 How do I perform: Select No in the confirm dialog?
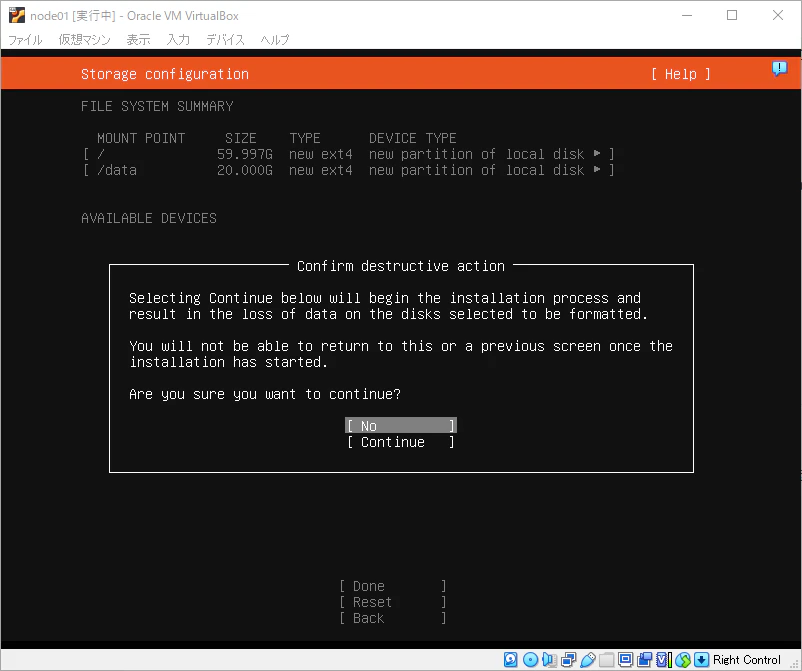(x=400, y=426)
